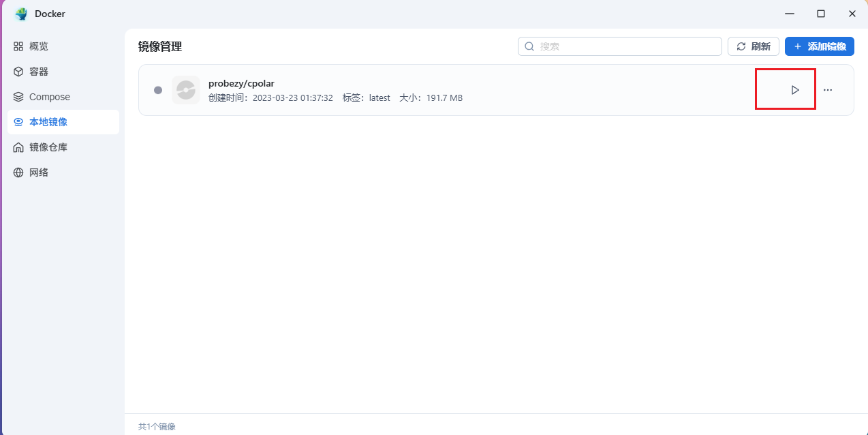Image resolution: width=868 pixels, height=435 pixels.
Task: Click the 添加镜像 add image button
Action: coord(819,46)
